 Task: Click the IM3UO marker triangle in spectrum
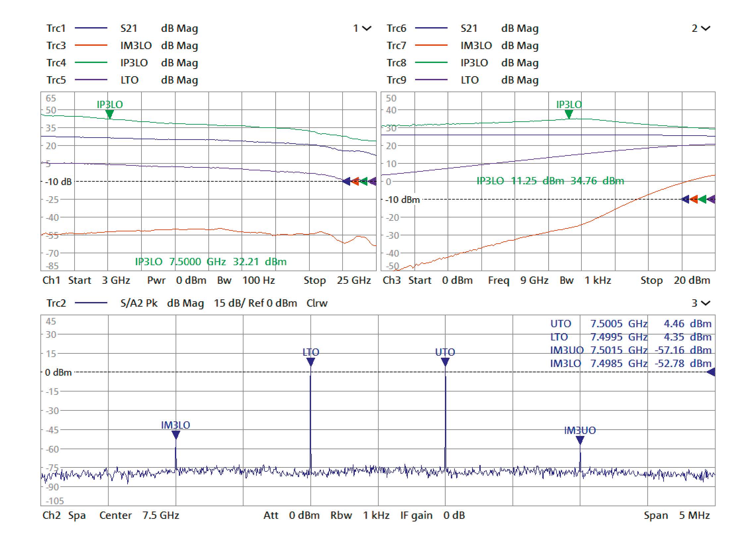click(580, 440)
